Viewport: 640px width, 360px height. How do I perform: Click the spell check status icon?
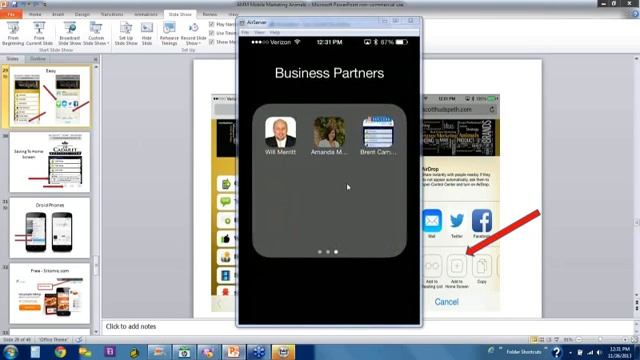coord(80,340)
